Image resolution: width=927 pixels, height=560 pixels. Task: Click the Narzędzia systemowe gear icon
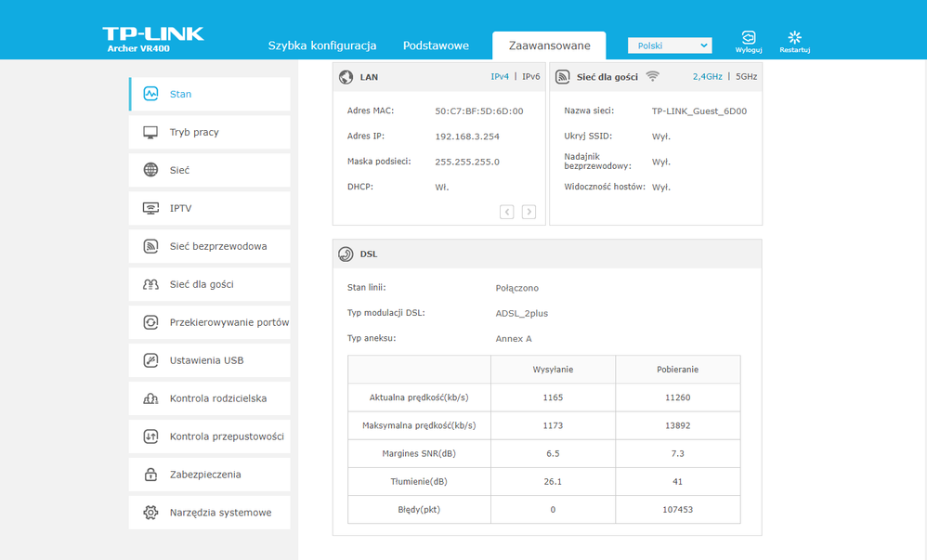(150, 513)
